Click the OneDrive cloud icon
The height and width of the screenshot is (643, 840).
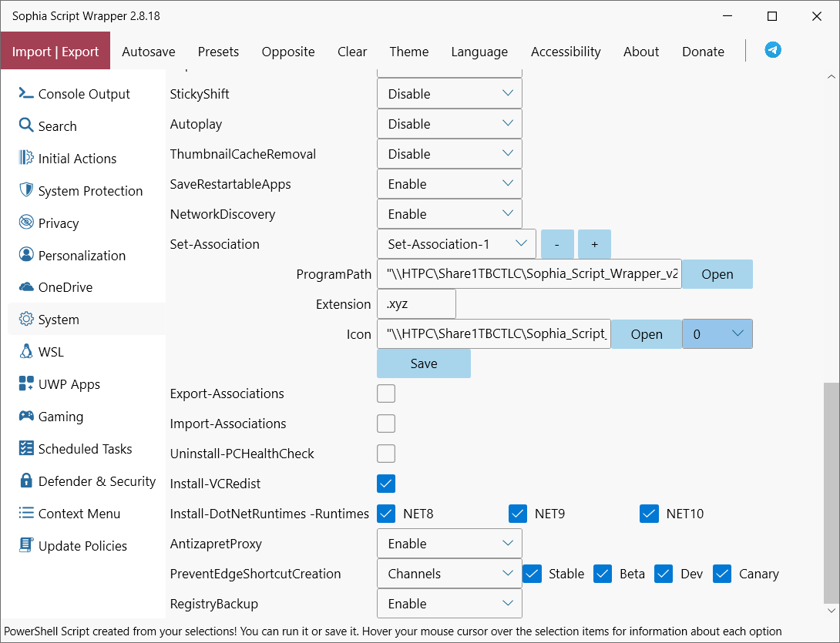click(x=26, y=287)
